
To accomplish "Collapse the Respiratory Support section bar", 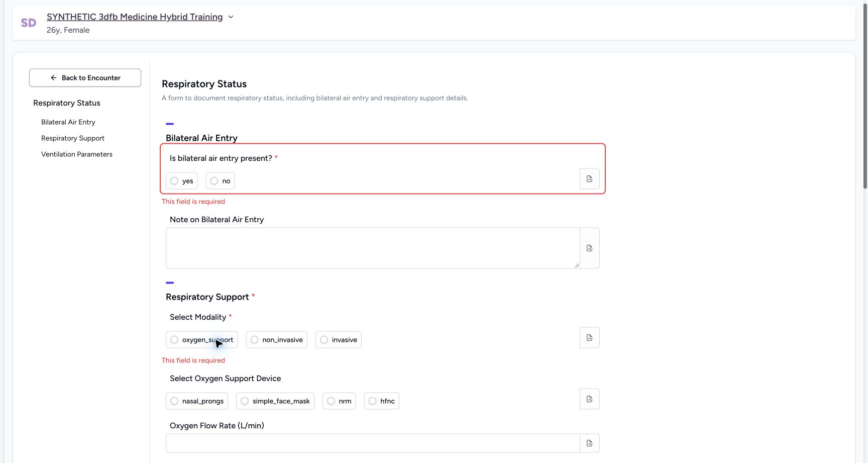I will pyautogui.click(x=170, y=283).
